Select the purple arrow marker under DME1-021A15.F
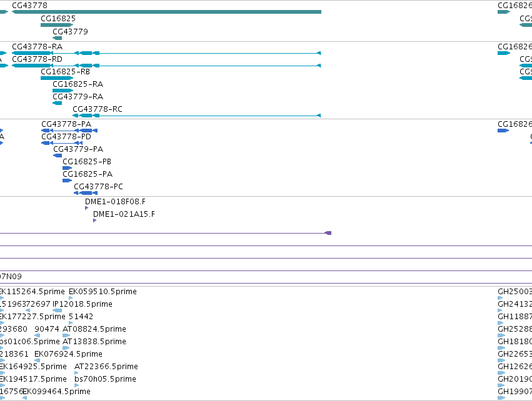Screen dimensions: 532x401 click(x=94, y=220)
